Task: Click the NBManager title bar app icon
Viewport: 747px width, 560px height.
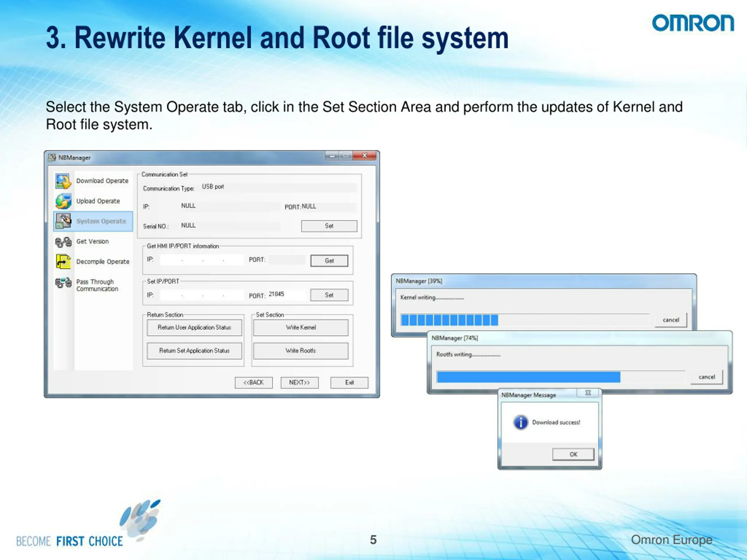Action: 52,157
